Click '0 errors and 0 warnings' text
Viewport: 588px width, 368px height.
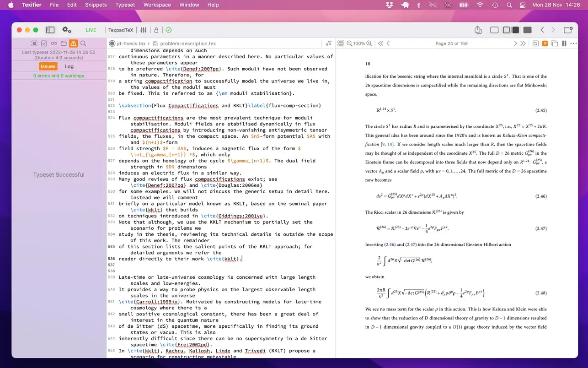pyautogui.click(x=59, y=76)
